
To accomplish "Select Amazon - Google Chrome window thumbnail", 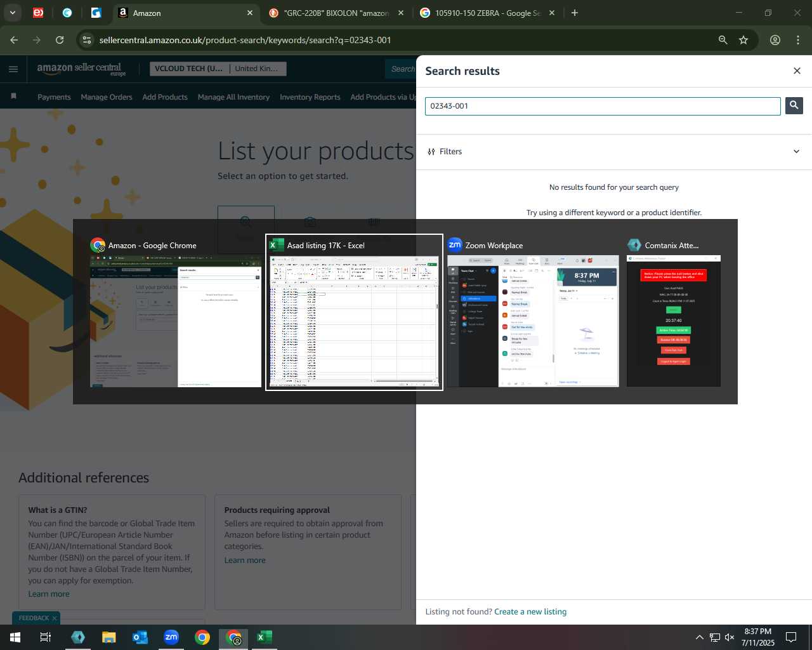I will click(176, 314).
